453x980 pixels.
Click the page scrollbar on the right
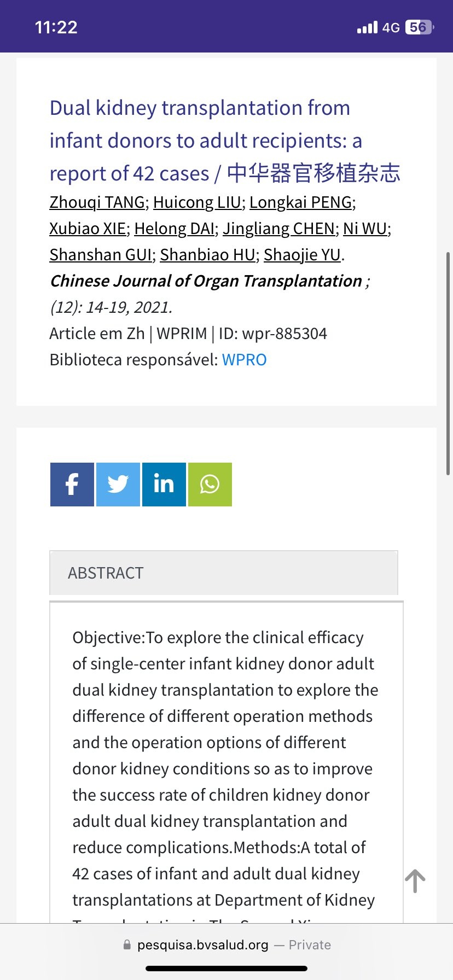[449, 363]
